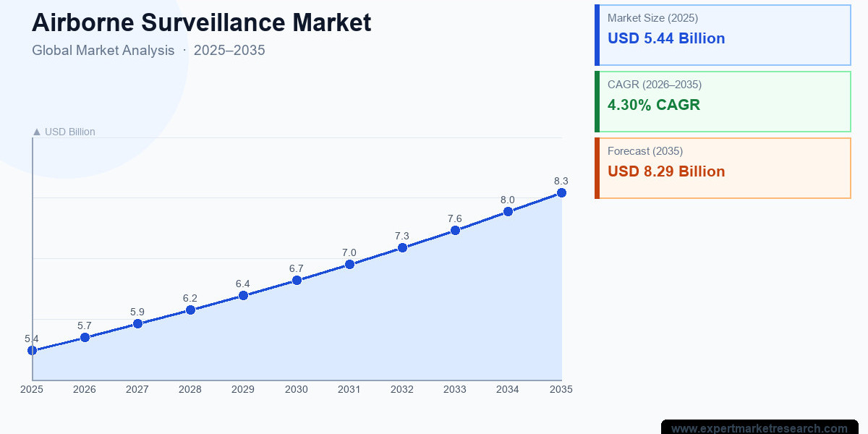Click the 2026 x-axis year label
This screenshot has width=868, height=434.
(x=85, y=389)
